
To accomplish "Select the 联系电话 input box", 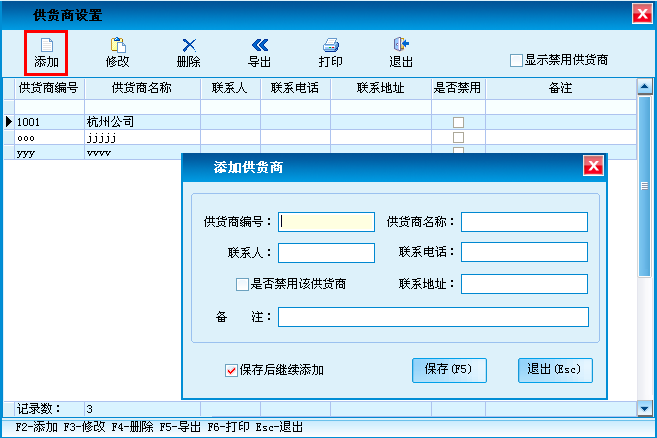I will tap(524, 252).
